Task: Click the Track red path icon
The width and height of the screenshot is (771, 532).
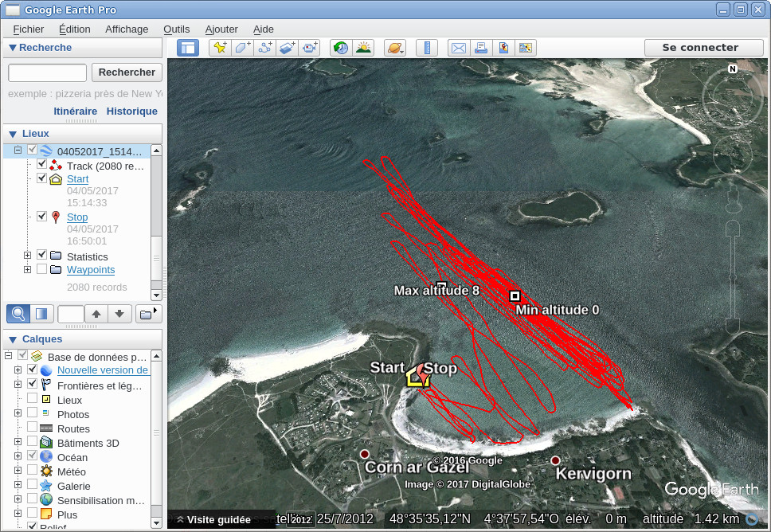Action: click(x=56, y=166)
